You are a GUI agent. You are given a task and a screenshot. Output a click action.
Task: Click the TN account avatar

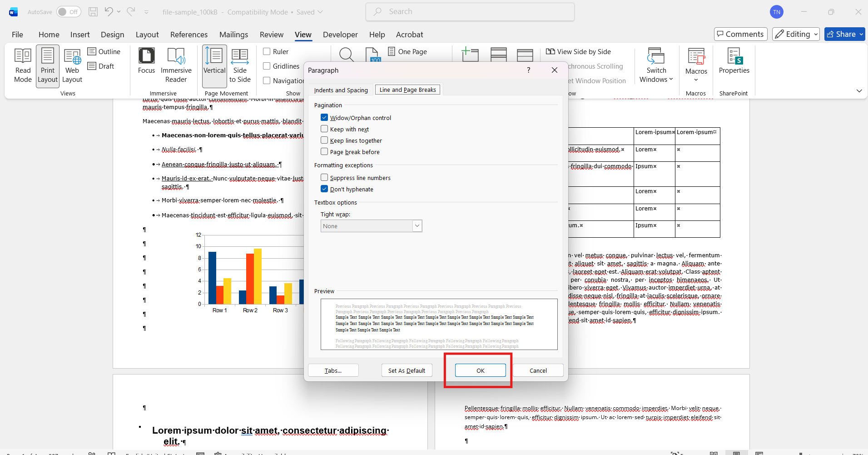[777, 12]
